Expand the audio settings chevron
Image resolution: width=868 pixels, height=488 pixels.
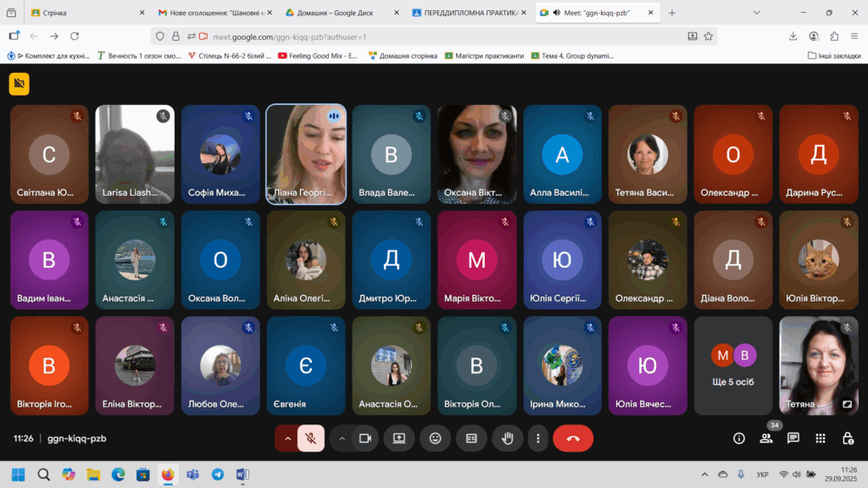click(287, 438)
